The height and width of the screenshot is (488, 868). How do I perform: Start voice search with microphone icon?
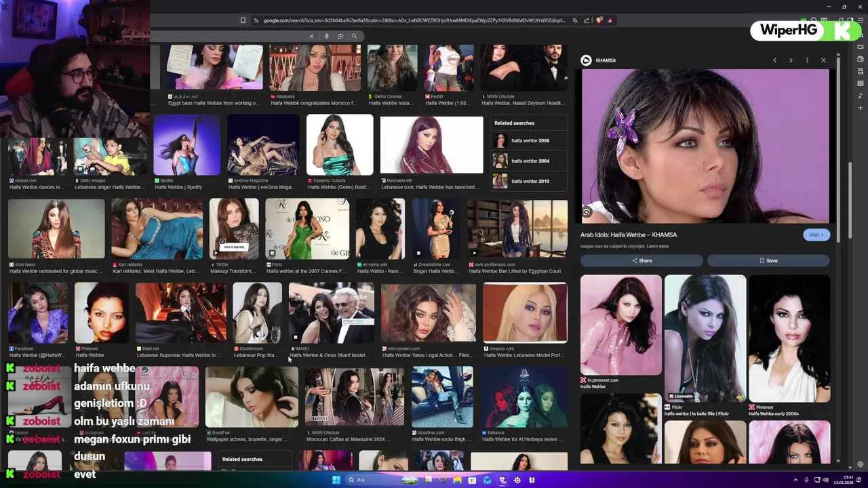click(x=327, y=36)
